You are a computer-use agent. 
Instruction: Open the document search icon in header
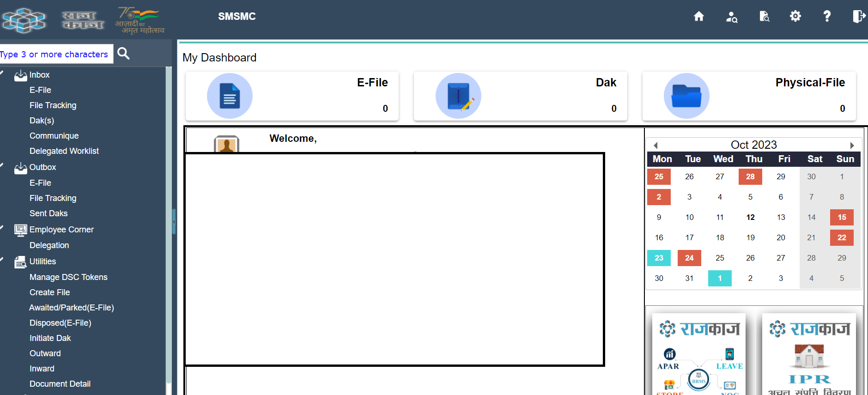[765, 17]
